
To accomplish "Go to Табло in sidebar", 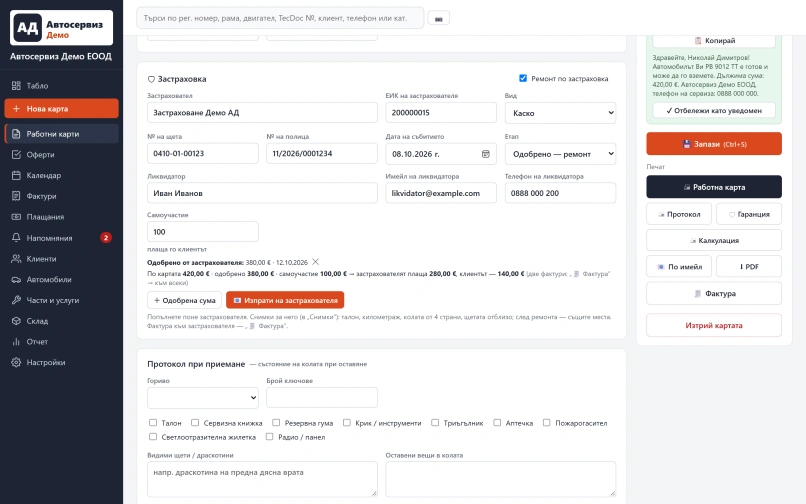I will point(61,86).
